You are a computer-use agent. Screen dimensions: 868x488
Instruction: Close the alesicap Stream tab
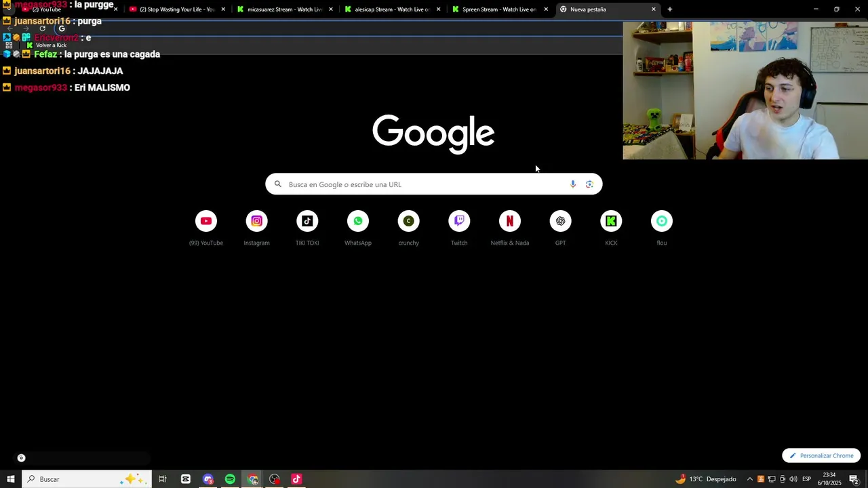(438, 9)
